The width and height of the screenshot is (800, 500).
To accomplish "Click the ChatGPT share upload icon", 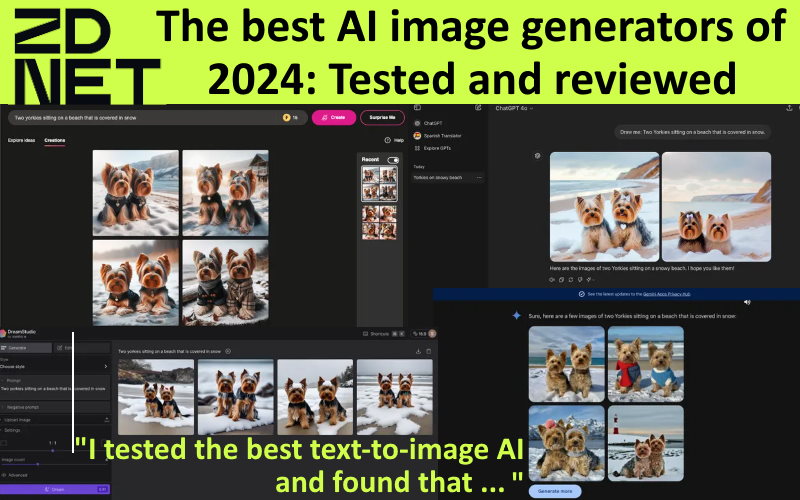I will (790, 107).
